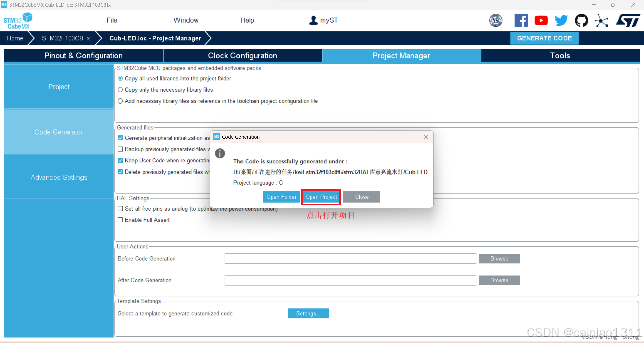This screenshot has width=644, height=343.
Task: Click the ST community network icon
Action: tap(602, 21)
